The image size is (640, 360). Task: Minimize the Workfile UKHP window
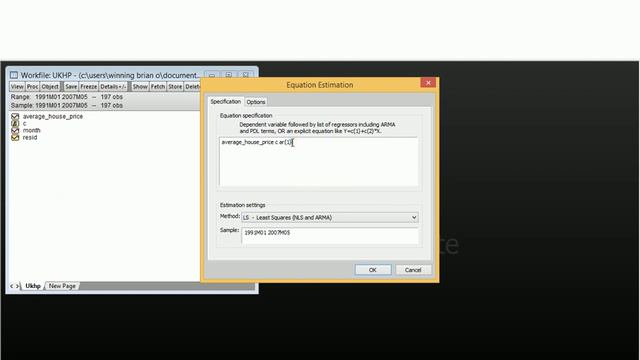(212, 75)
